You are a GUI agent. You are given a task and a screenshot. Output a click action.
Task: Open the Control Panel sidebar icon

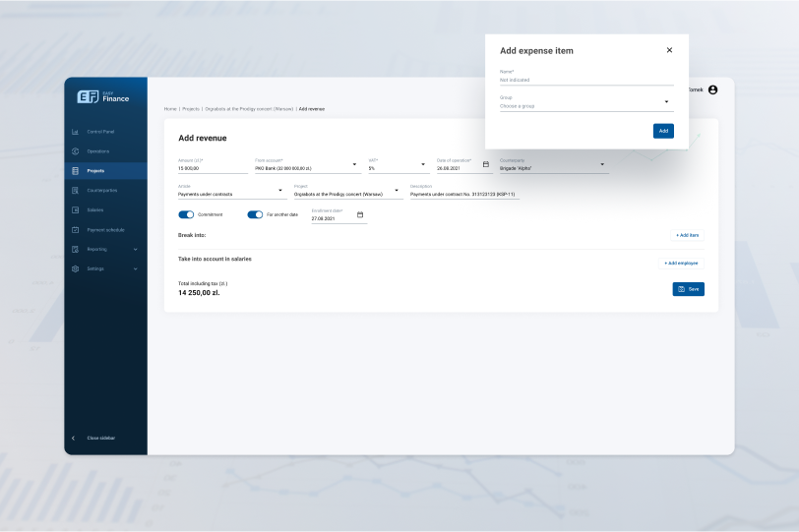[x=76, y=132]
